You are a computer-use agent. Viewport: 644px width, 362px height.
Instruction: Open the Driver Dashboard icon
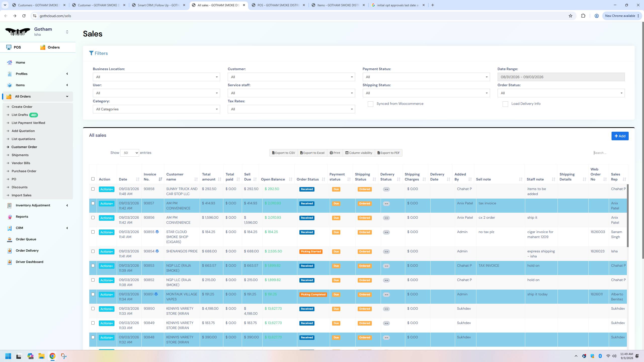coord(10,262)
